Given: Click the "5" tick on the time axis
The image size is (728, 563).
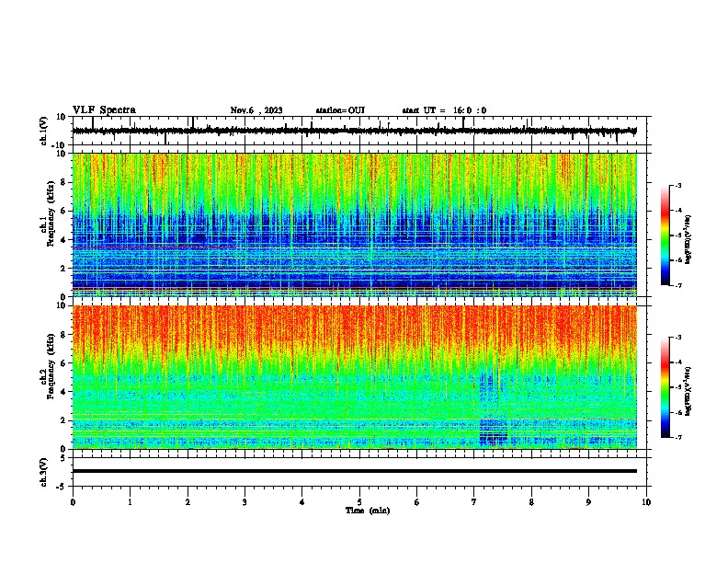Looking at the screenshot, I should tap(359, 502).
